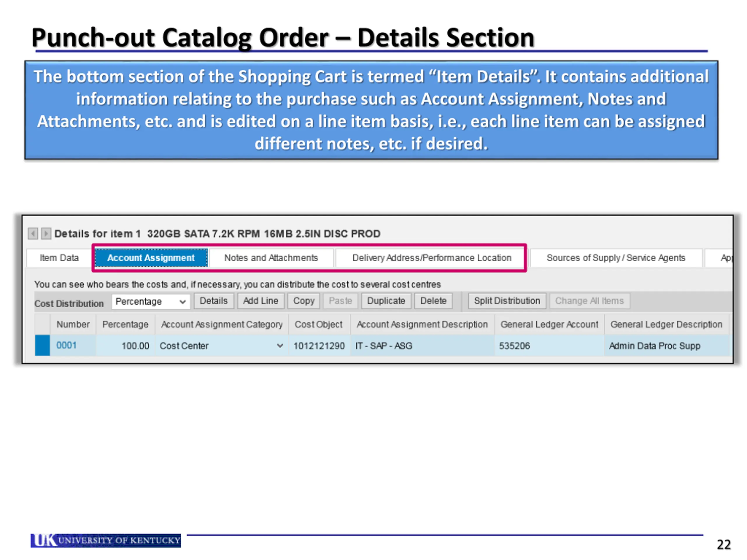Open Sources of Supply / Service Agents tab
The image size is (747, 560).
click(x=616, y=258)
